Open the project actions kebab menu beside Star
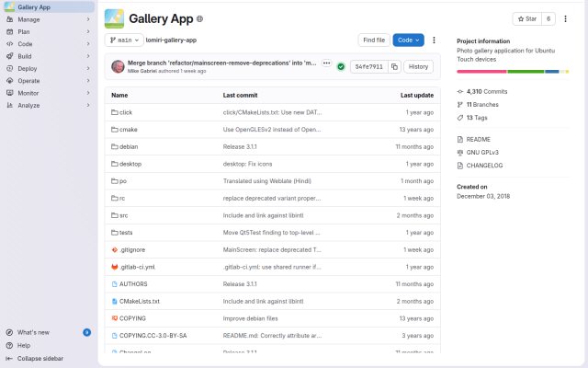 click(x=565, y=18)
